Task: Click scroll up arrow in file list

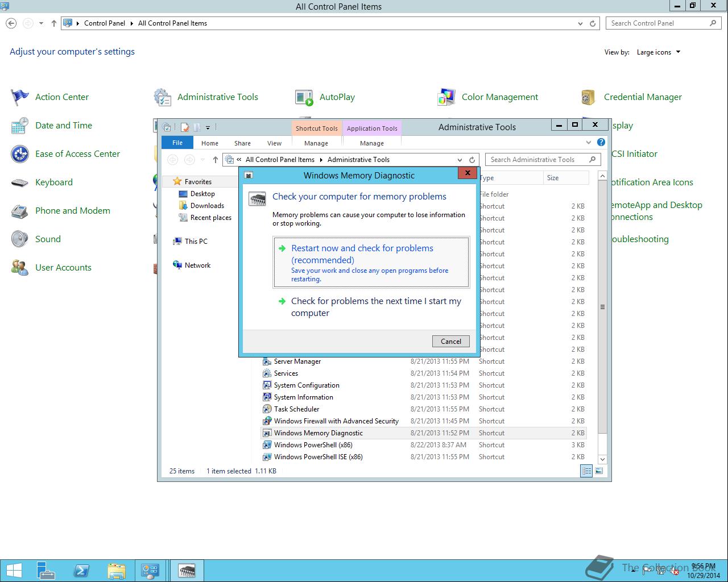Action: pos(602,176)
